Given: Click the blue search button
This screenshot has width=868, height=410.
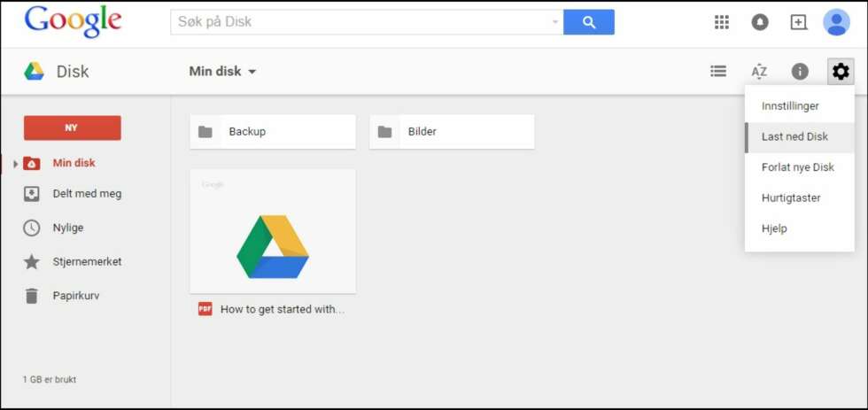Looking at the screenshot, I should click(588, 22).
